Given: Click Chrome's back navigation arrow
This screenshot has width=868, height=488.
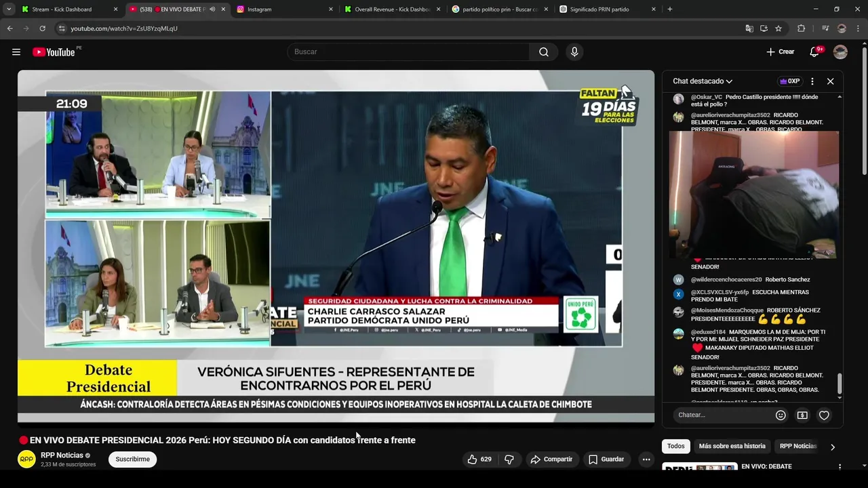Looking at the screenshot, I should [10, 28].
